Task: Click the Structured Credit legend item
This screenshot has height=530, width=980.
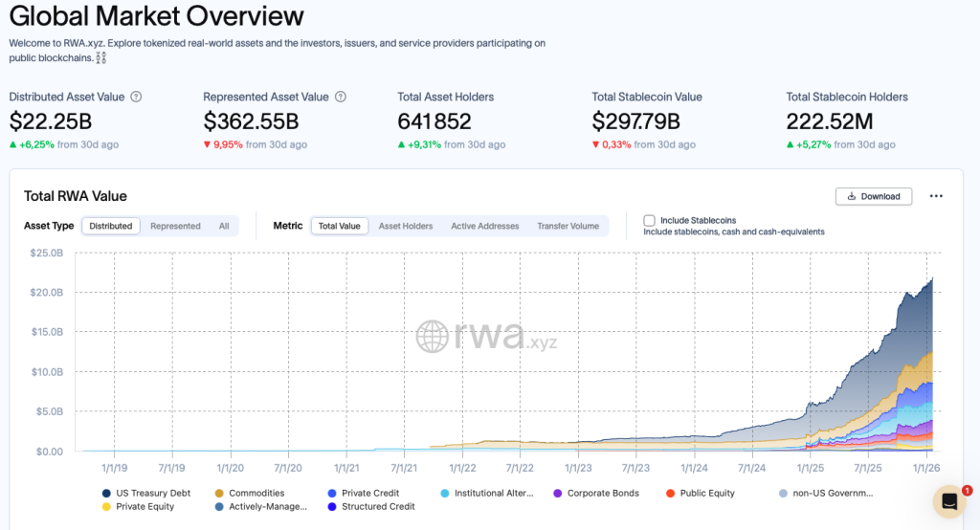Action: (x=377, y=506)
